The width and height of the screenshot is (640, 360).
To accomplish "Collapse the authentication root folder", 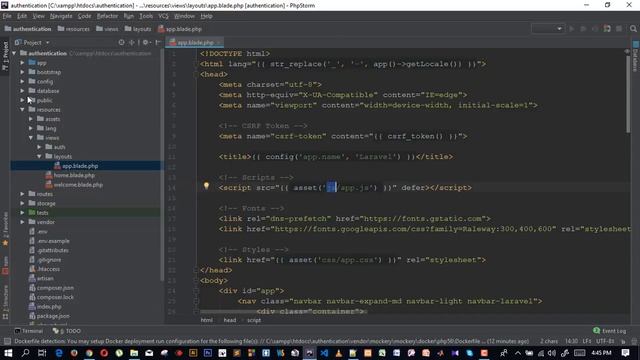I will [14, 53].
